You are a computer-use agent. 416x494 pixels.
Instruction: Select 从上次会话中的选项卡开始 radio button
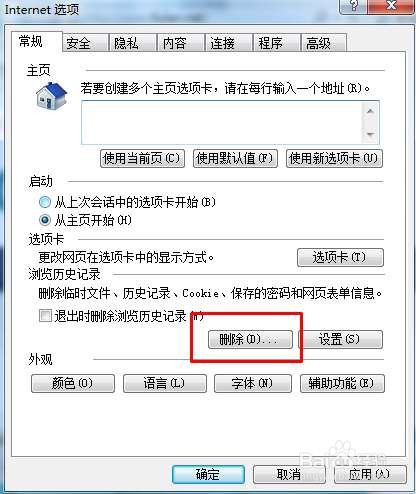pyautogui.click(x=45, y=202)
